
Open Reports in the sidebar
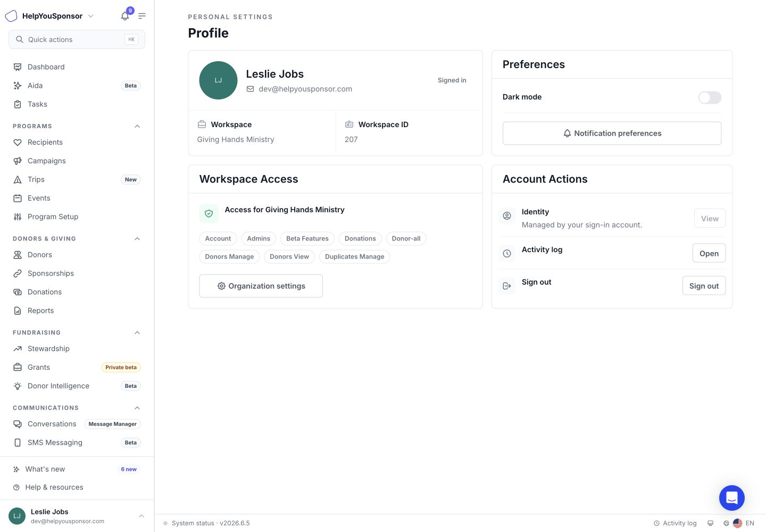point(77,311)
